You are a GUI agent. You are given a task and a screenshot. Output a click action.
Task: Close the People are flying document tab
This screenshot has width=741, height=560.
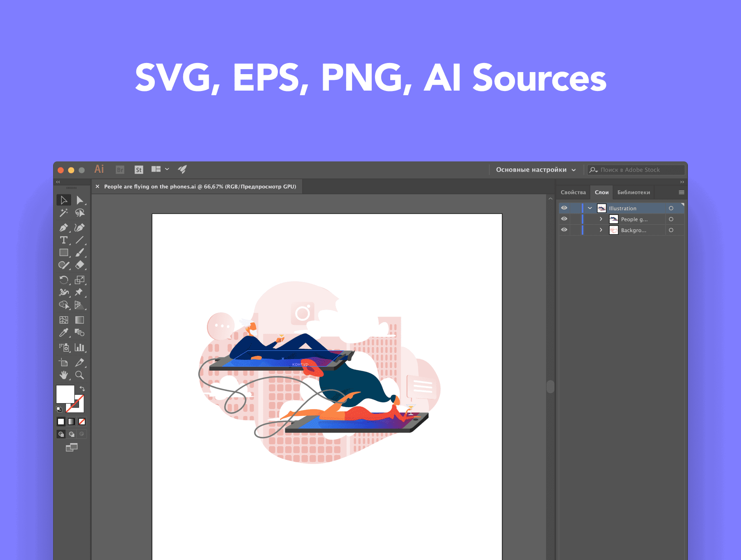pyautogui.click(x=98, y=187)
